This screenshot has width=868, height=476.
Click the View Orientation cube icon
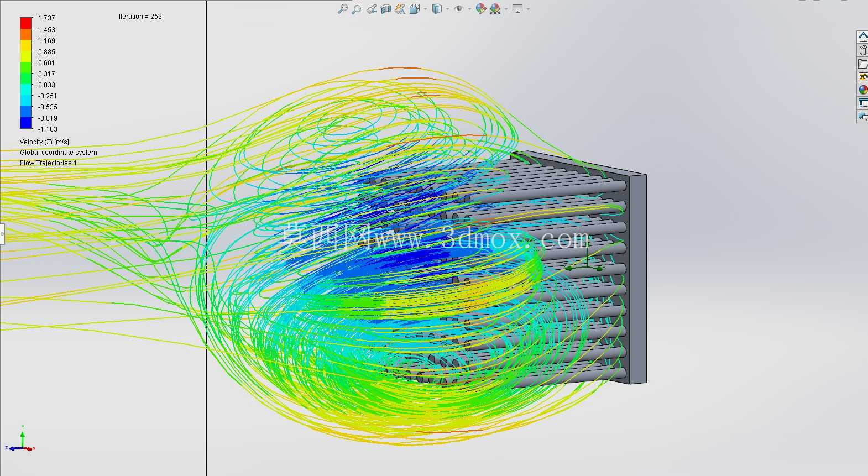click(x=415, y=9)
